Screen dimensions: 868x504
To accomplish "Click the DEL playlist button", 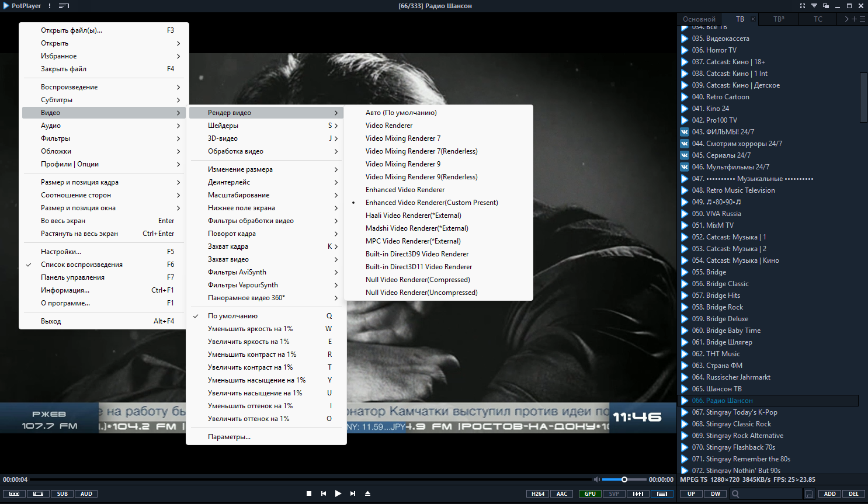I will tap(853, 494).
